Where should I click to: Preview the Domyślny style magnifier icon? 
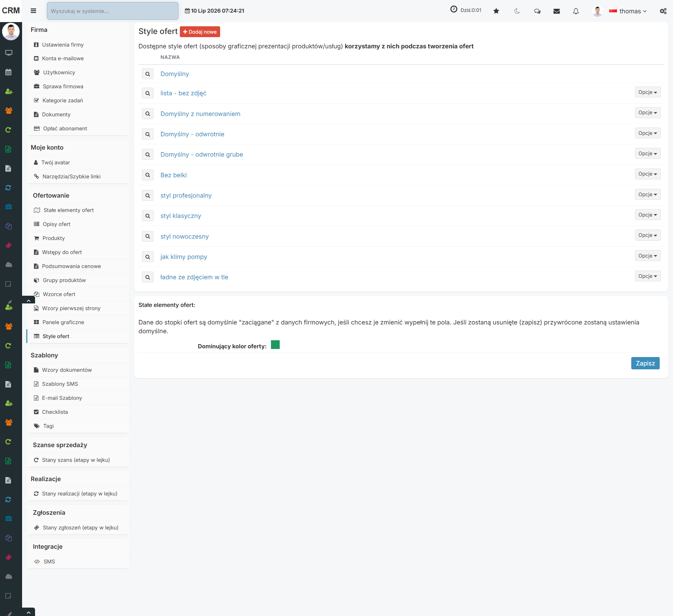coord(148,74)
